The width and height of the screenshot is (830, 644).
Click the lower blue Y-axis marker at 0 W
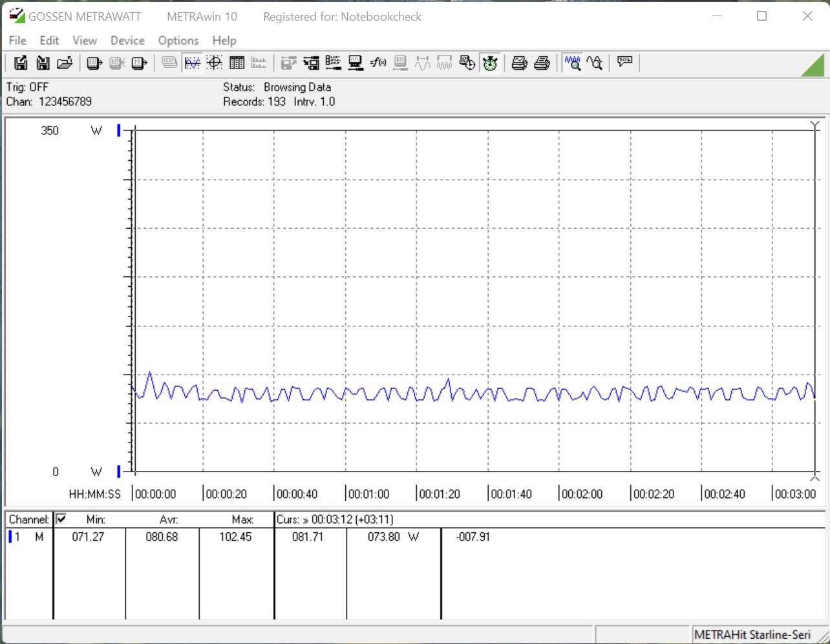click(119, 472)
